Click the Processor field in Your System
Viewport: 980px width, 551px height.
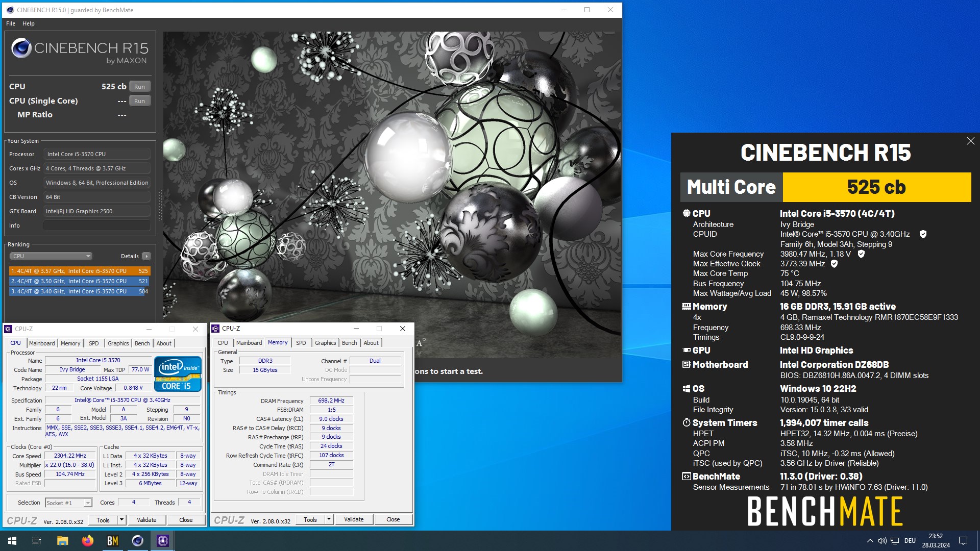coord(97,154)
